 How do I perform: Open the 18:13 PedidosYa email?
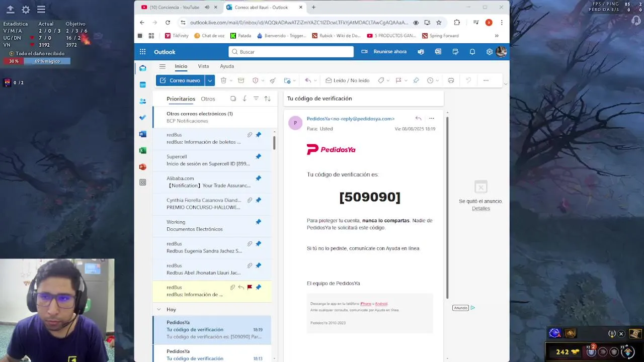(x=212, y=354)
